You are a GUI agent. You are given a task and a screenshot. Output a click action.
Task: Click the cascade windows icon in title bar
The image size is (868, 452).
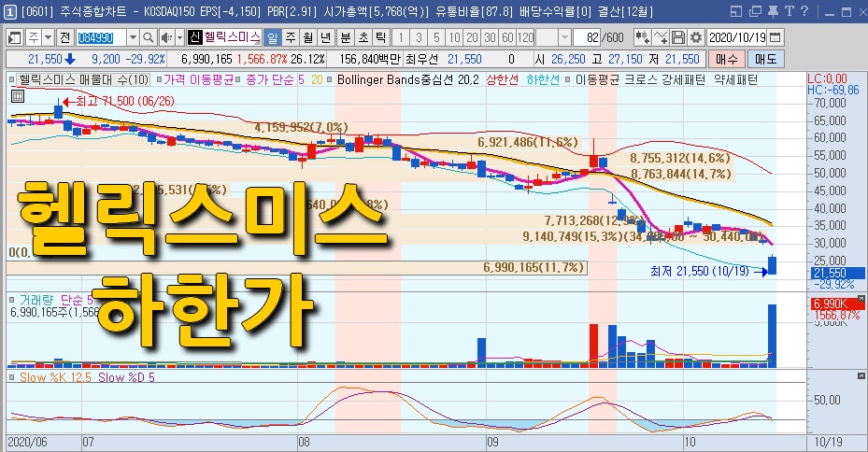click(755, 11)
